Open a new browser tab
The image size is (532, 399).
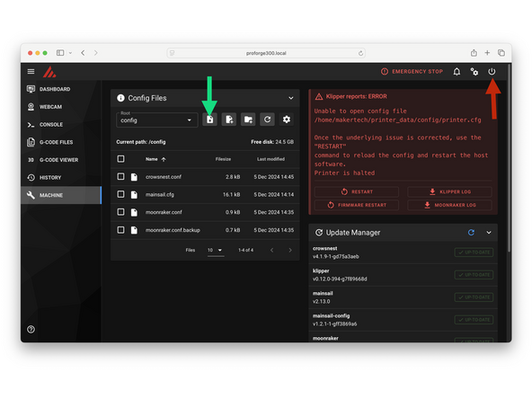coord(487,53)
